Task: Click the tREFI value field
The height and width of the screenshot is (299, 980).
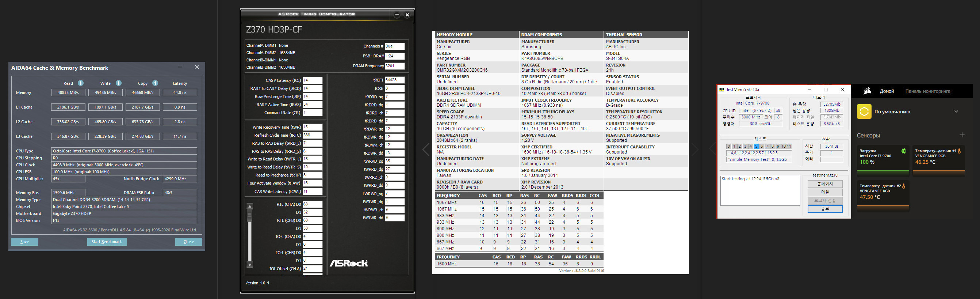Action: tap(394, 80)
